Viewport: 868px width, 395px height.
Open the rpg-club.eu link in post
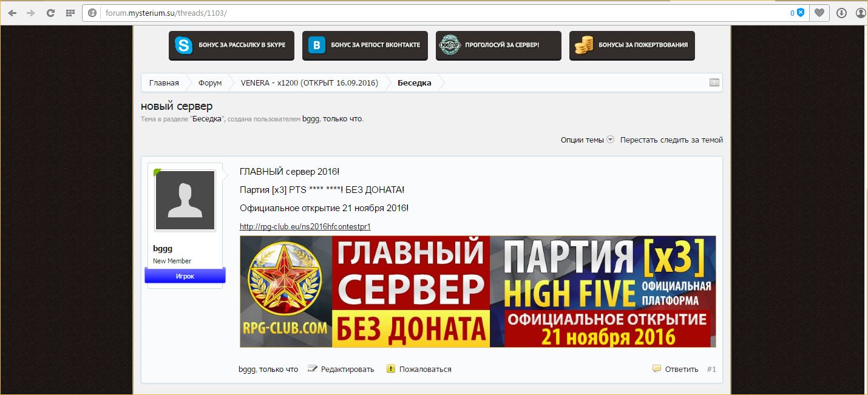click(305, 227)
